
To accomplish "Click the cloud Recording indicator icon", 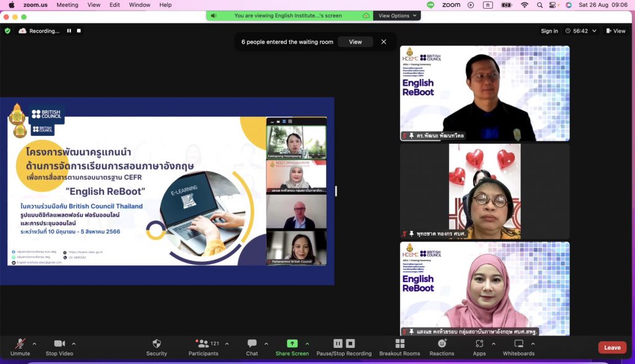I will click(x=23, y=31).
